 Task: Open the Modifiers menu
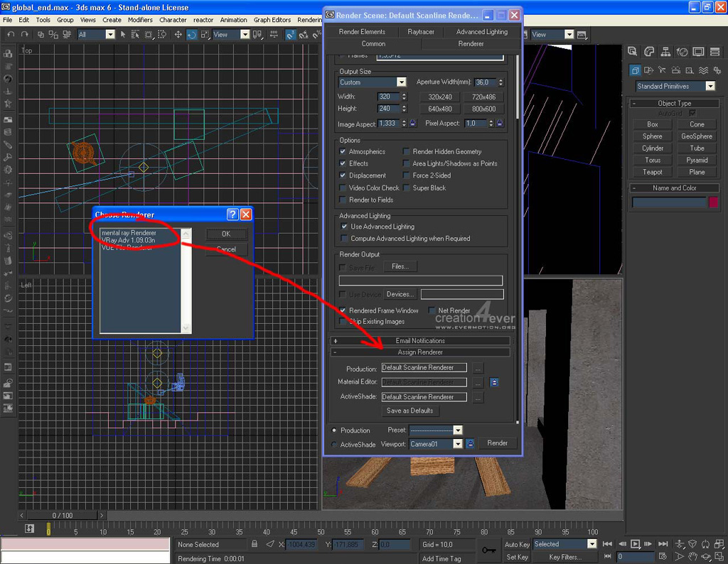139,20
